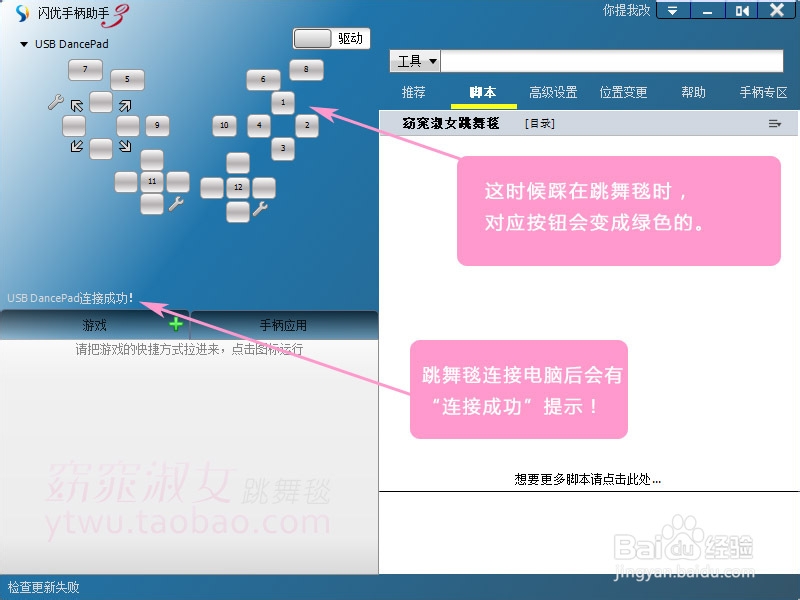Image resolution: width=800 pixels, height=600 pixels.
Task: Click the wrench icon beside the arrow pad
Action: point(57,102)
